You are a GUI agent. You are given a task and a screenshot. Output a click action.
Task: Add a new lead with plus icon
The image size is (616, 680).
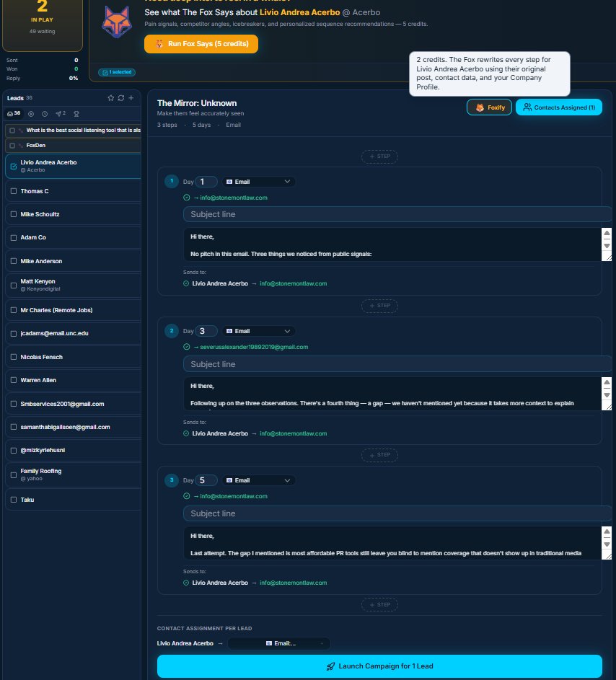click(x=131, y=98)
